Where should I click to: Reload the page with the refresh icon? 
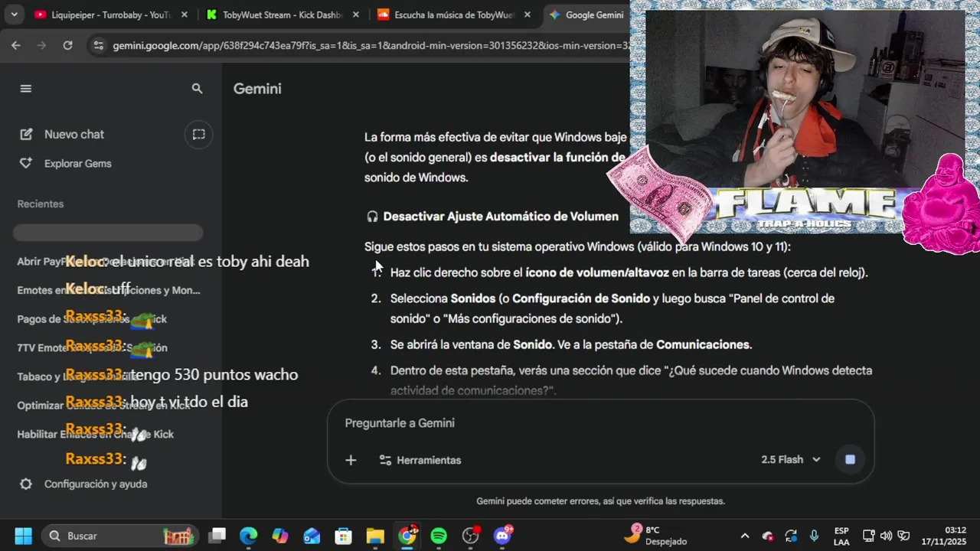[67, 45]
